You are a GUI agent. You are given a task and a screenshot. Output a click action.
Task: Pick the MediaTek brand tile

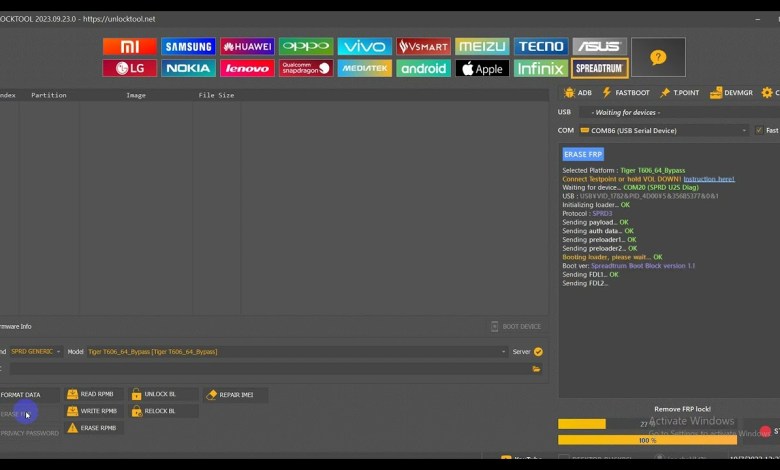coord(364,68)
